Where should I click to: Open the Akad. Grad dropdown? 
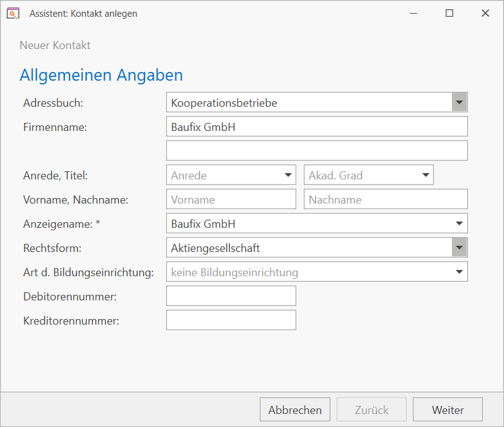(425, 175)
